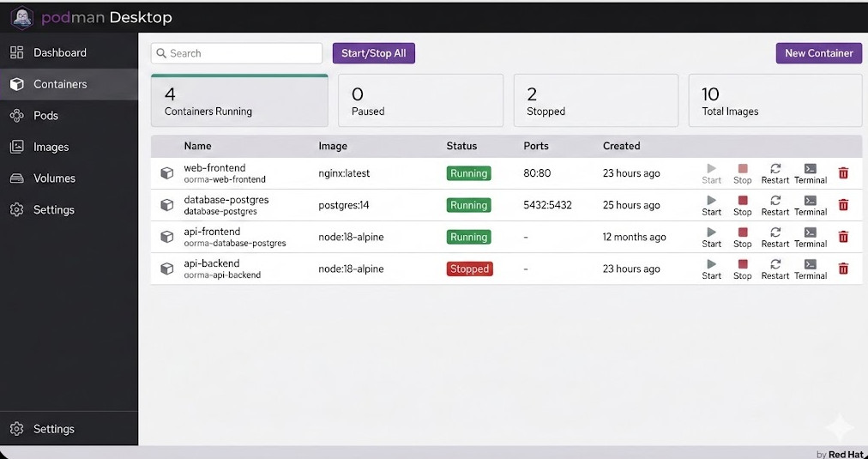Open the Volumes section

point(69,178)
